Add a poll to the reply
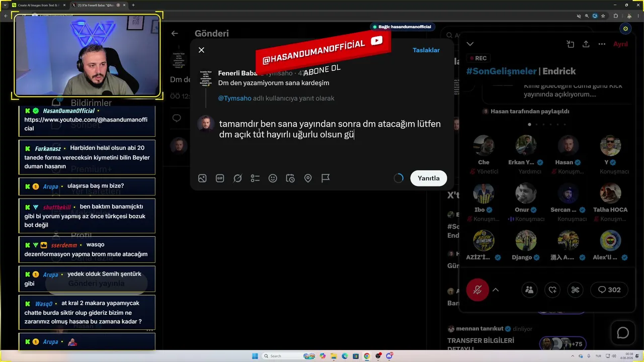This screenshot has width=644, height=362. (x=255, y=178)
